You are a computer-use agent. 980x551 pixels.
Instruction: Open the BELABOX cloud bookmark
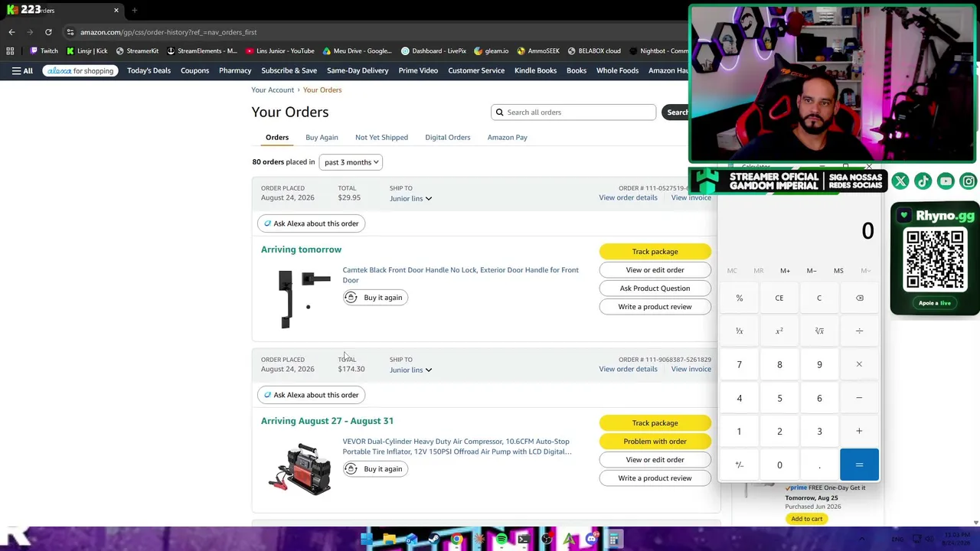(x=594, y=51)
